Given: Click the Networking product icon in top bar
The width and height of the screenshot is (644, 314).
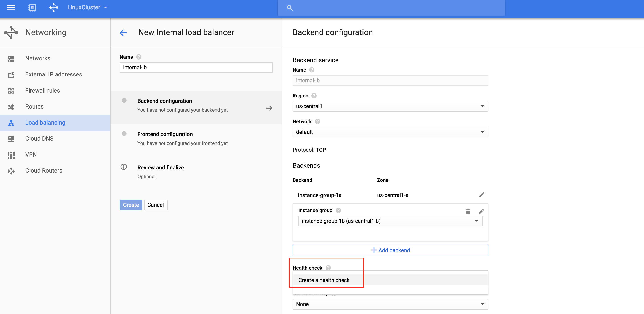Looking at the screenshot, I should (54, 8).
